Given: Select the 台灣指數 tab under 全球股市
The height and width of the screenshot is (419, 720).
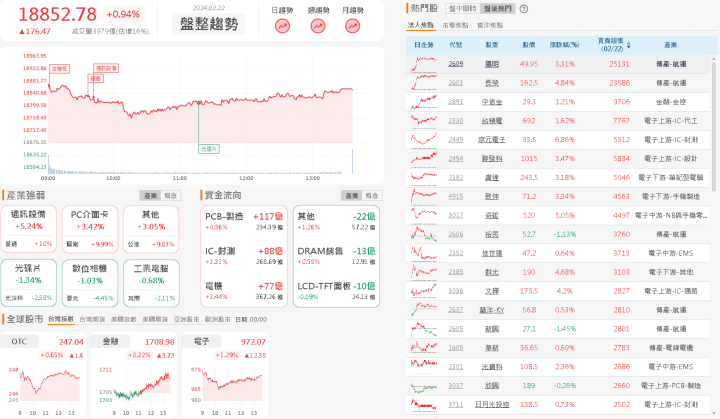Looking at the screenshot, I should [61, 319].
